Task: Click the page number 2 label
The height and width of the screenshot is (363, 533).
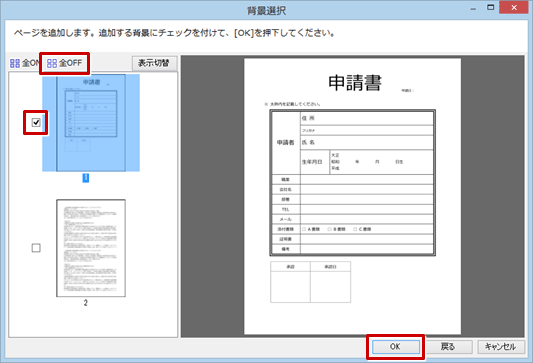Action: (86, 302)
